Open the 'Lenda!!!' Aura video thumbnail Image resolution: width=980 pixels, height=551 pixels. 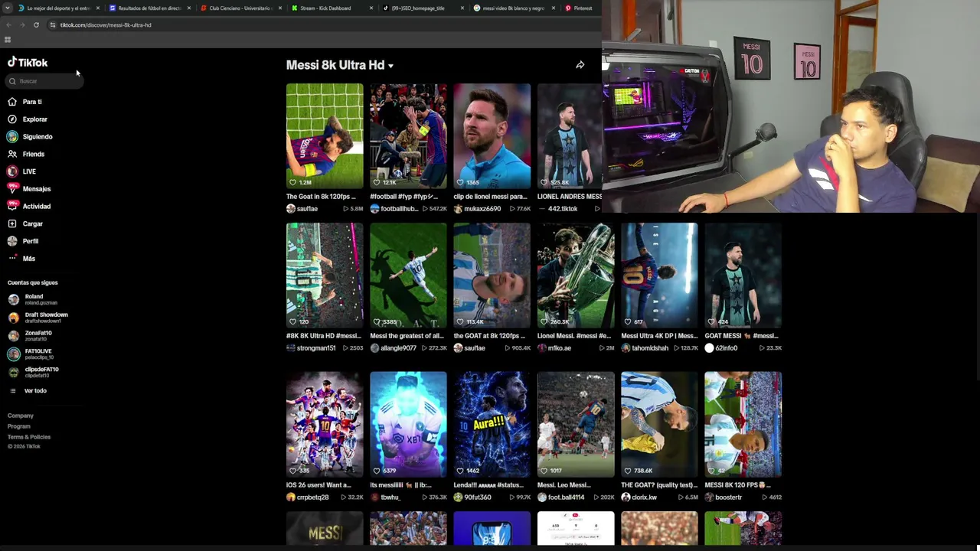492,425
